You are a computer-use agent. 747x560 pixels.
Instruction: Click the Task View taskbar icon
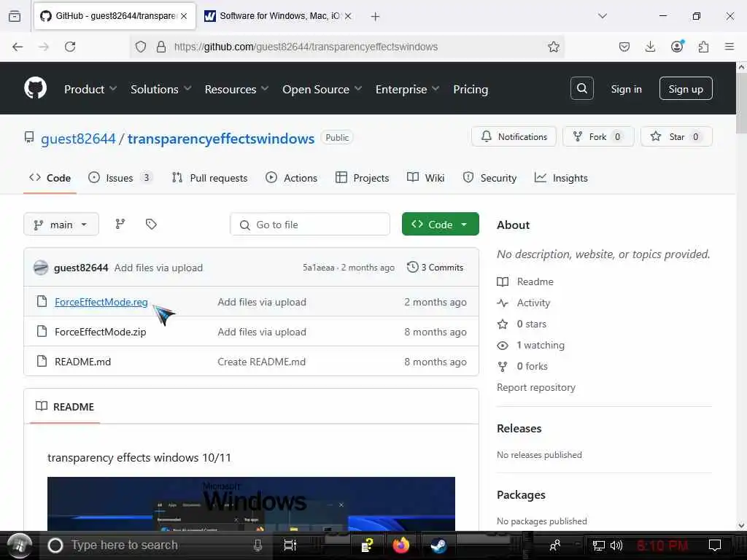[x=290, y=545]
